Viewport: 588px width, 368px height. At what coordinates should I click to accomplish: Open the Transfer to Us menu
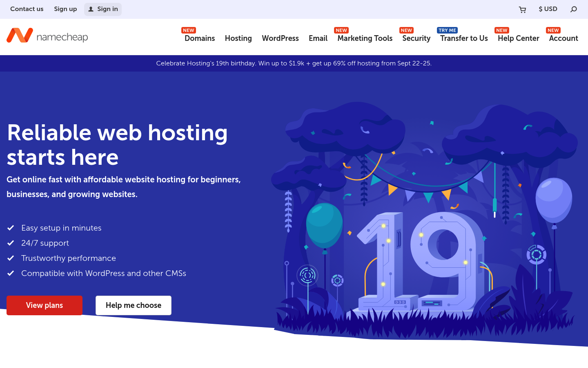464,38
